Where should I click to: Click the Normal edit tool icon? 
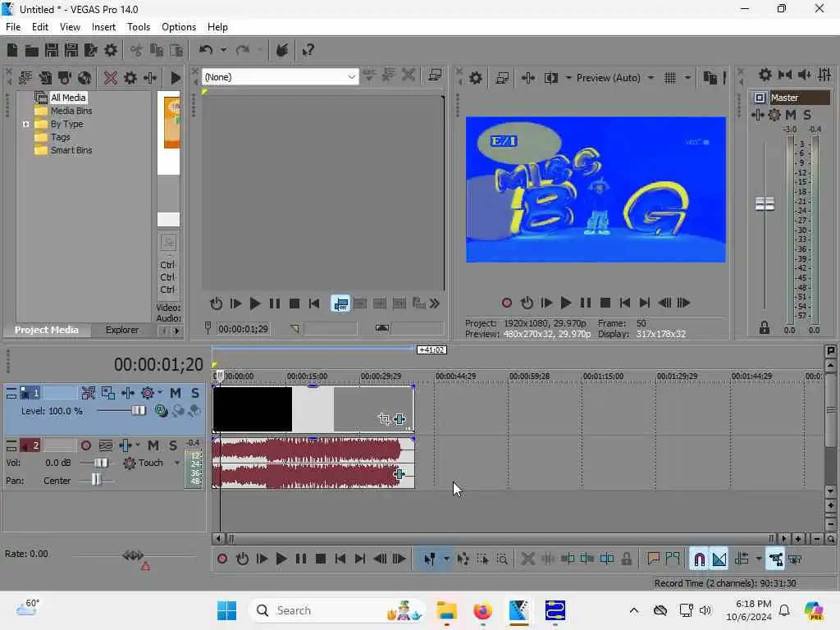click(x=429, y=559)
